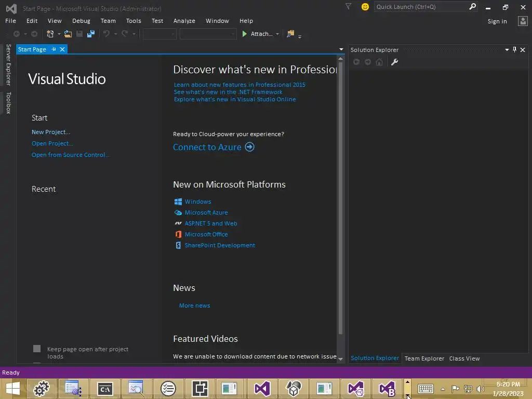Image resolution: width=532 pixels, height=399 pixels.
Task: Click the Save toolbar icon
Action: pos(79,34)
